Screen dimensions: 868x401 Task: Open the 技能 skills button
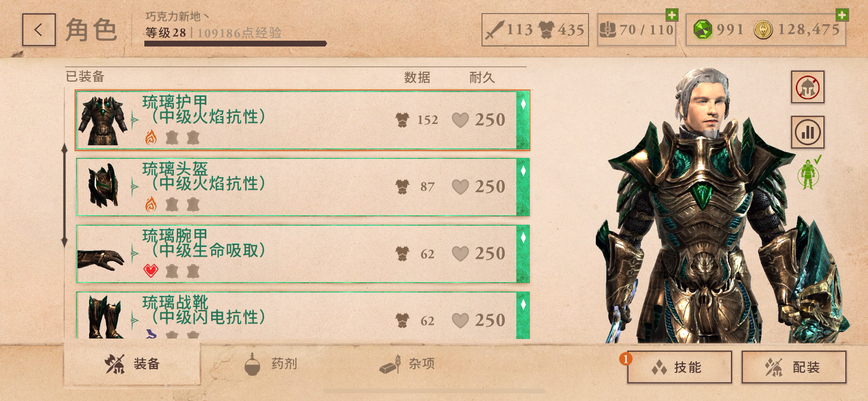click(679, 367)
